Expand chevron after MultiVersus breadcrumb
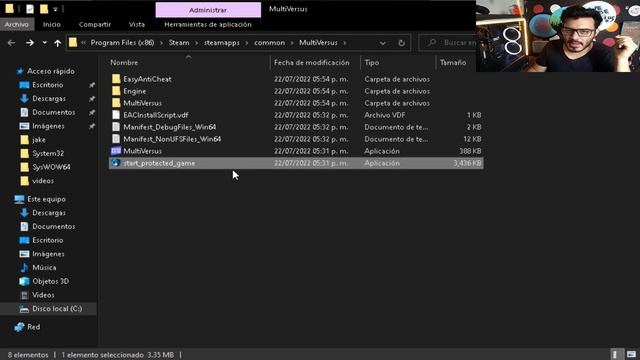 tap(345, 42)
